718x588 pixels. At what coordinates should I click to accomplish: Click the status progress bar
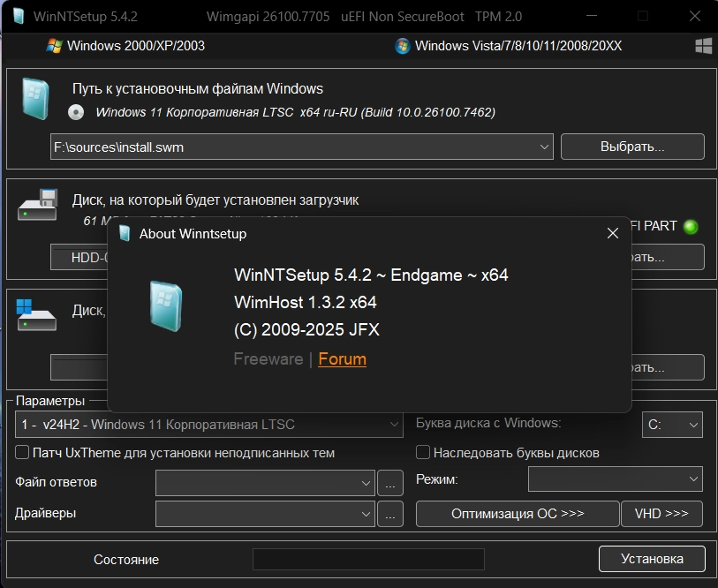tap(368, 559)
